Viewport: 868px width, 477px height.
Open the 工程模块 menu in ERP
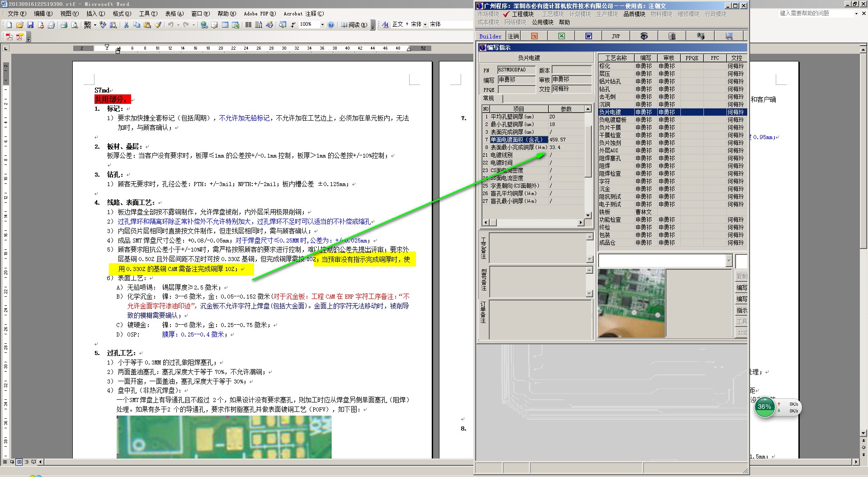click(523, 14)
